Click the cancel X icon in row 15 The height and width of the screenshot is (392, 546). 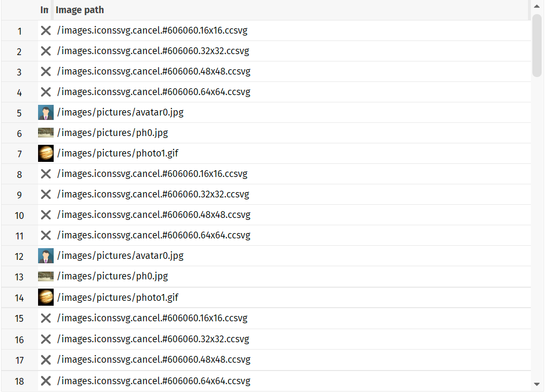click(46, 318)
